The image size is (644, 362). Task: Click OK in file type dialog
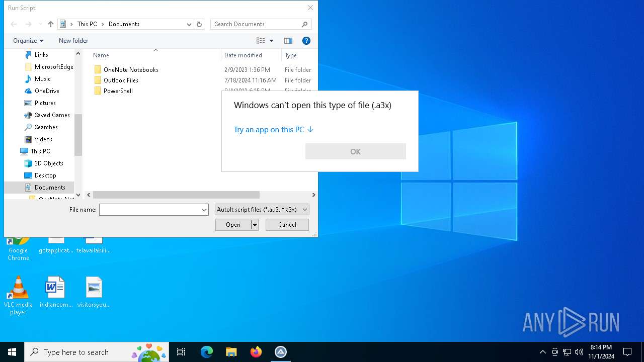356,151
